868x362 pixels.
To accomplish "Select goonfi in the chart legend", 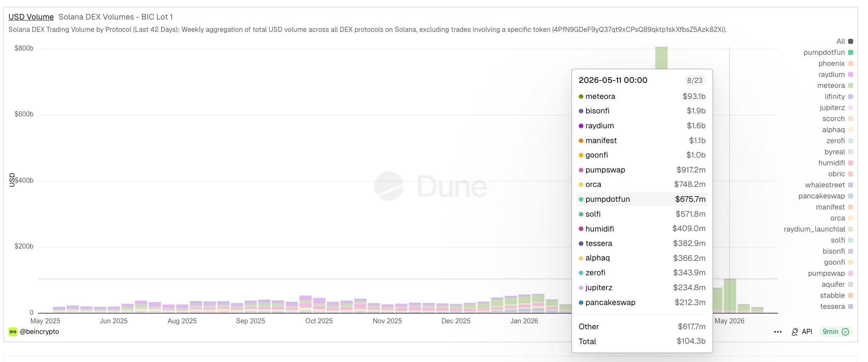I will (x=839, y=262).
